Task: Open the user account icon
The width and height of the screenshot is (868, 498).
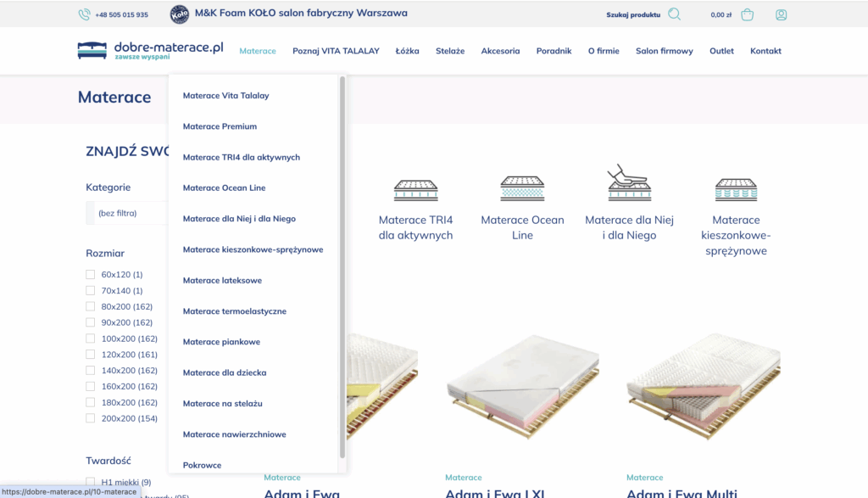Action: (781, 14)
